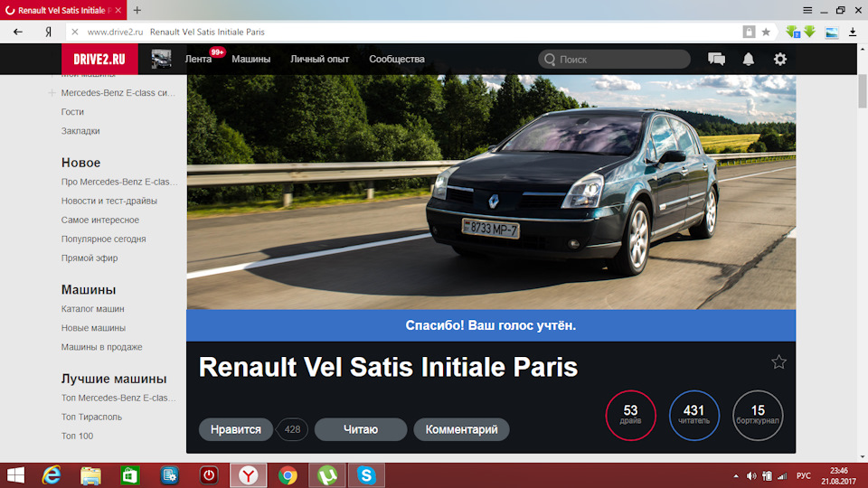The image size is (868, 488).
Task: Switch to Yandex Browser taskbar icon
Action: click(249, 475)
